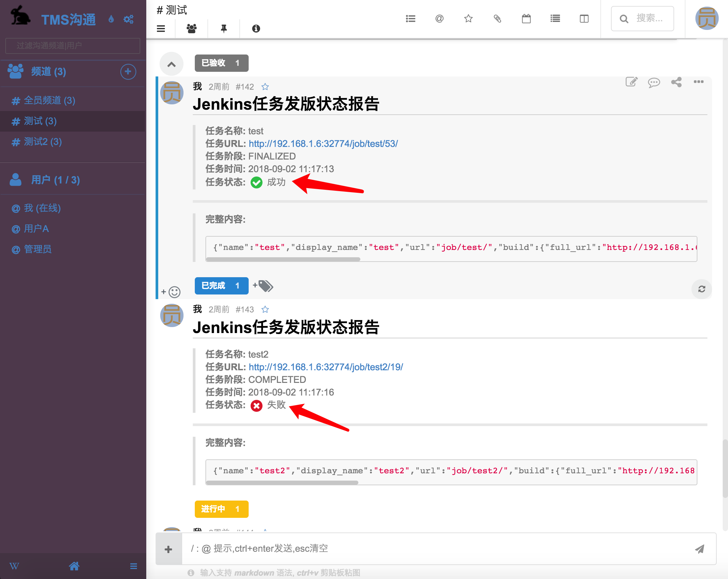
Task: Open calendar icon in top toolbar
Action: (x=526, y=19)
